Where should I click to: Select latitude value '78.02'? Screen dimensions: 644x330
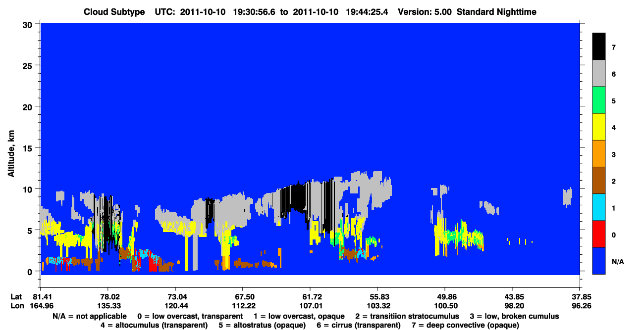pyautogui.click(x=108, y=297)
